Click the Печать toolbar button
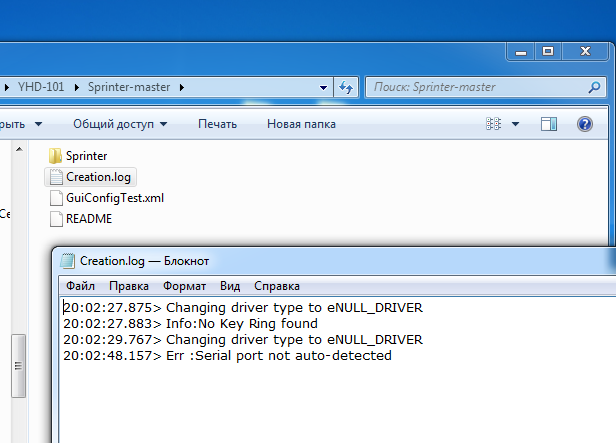 point(217,124)
